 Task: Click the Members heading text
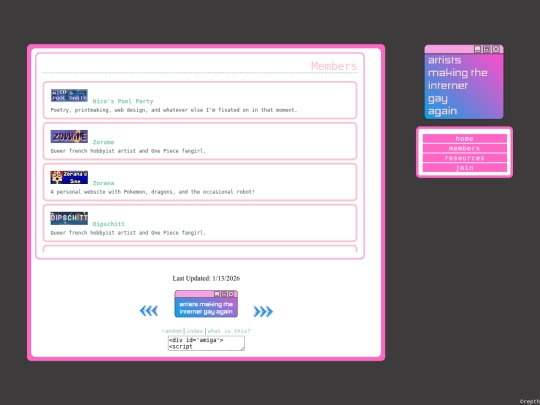point(334,66)
